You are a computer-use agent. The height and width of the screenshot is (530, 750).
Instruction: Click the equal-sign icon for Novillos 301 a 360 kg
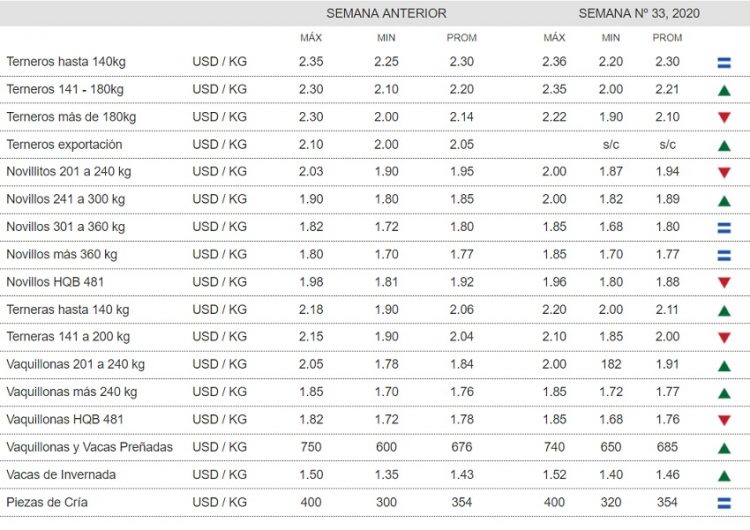(x=722, y=228)
